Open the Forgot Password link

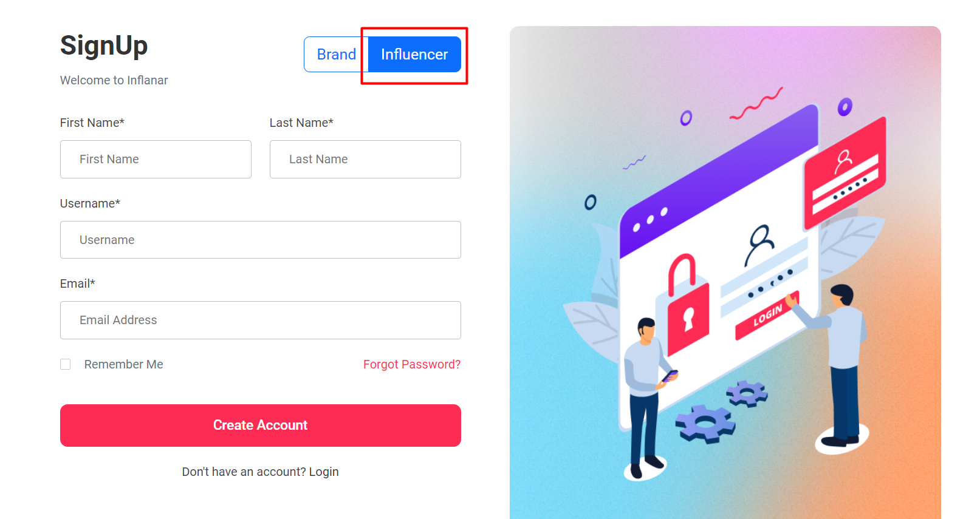(412, 364)
